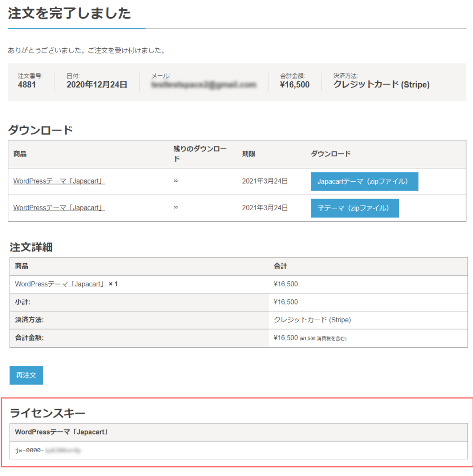The height and width of the screenshot is (476, 473).
Task: Download the 子テーマ (zipファイル)
Action: tap(355, 208)
